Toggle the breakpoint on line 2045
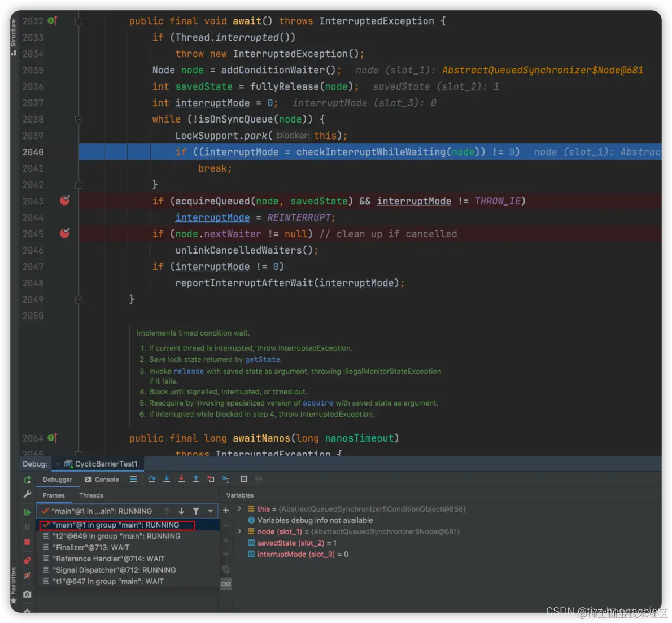Viewport: 672px width, 623px height. click(65, 233)
